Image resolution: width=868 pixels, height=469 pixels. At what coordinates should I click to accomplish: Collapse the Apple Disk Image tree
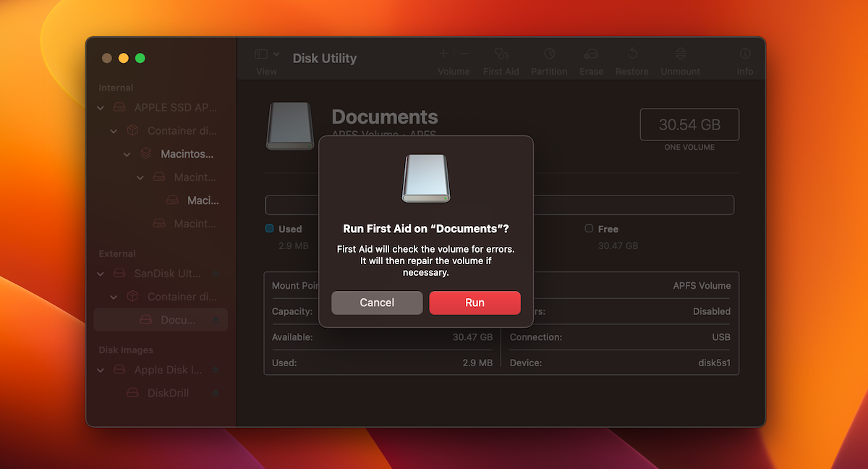pos(100,370)
